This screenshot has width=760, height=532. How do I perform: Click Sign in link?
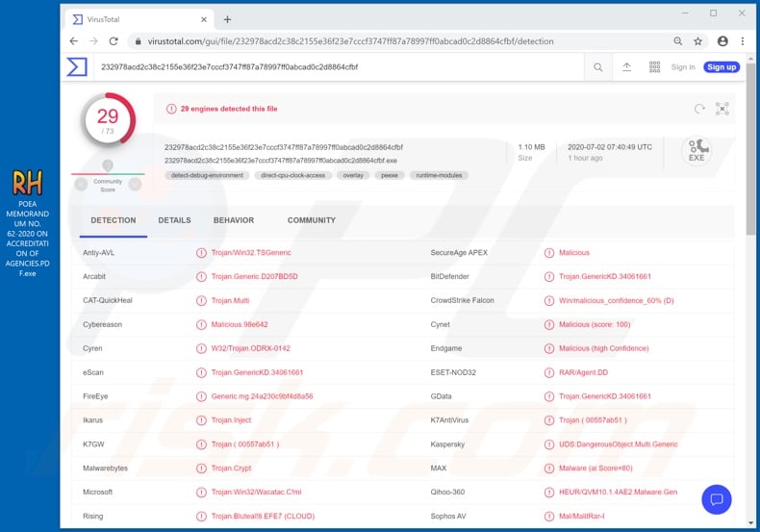tap(683, 67)
